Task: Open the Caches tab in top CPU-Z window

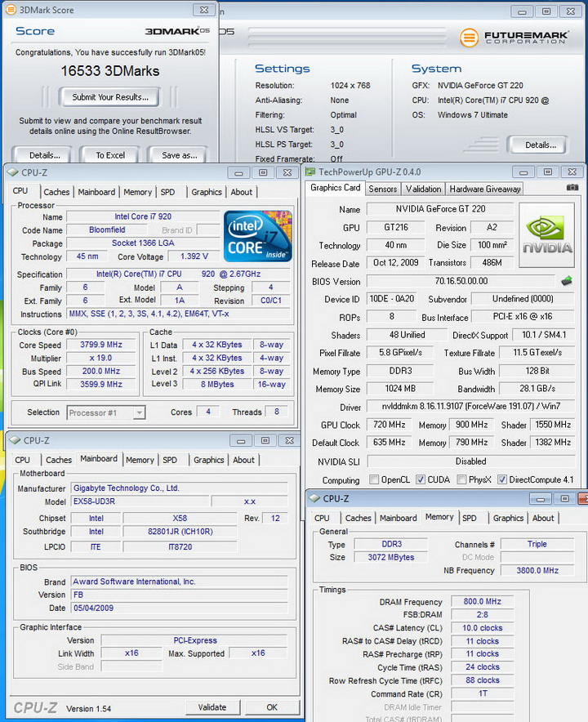Action: (x=56, y=192)
